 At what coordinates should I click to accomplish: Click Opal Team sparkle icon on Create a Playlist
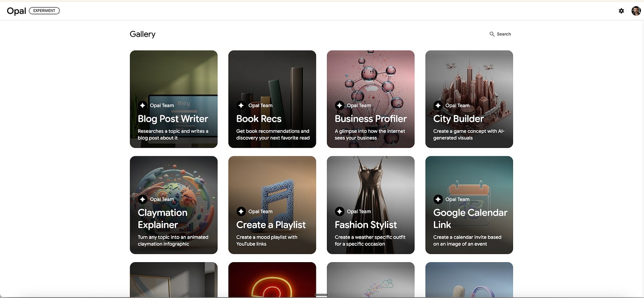tap(241, 211)
